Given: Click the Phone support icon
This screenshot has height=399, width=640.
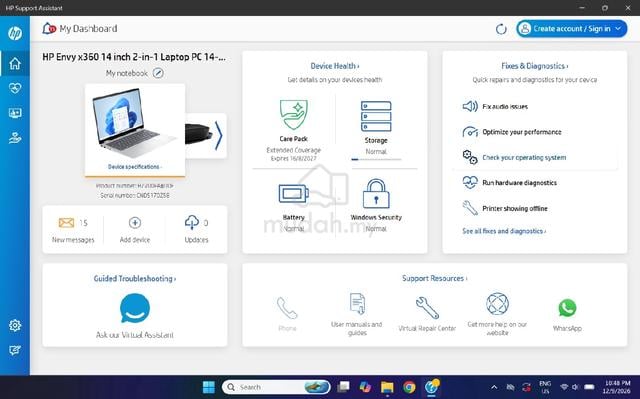Looking at the screenshot, I should click(x=287, y=308).
